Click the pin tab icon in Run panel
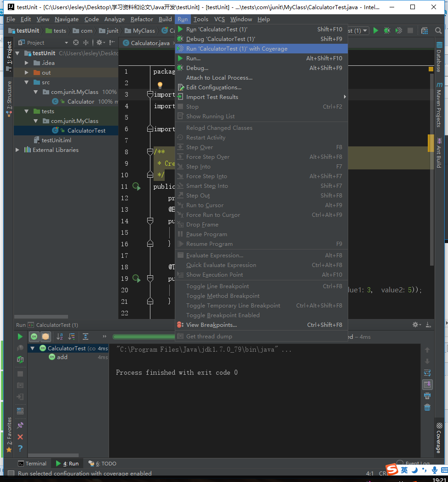Viewport: 448px width, 482px height. [x=20, y=425]
